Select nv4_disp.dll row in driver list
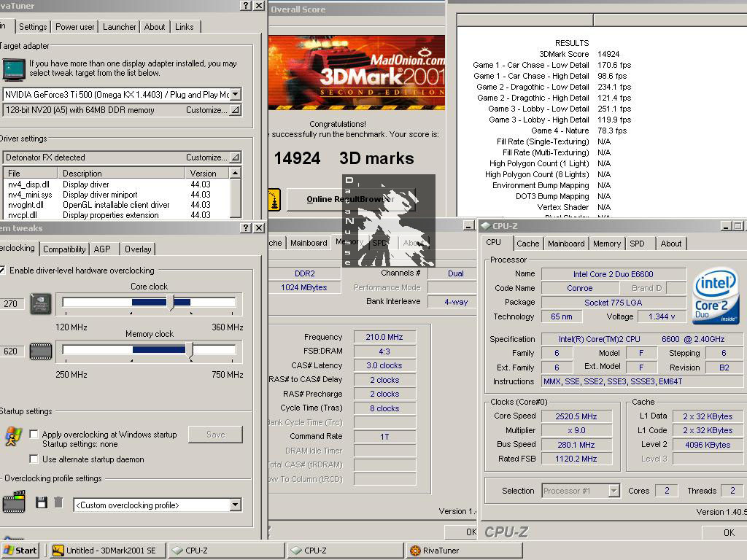Screen dimensions: 747x560 (116, 184)
